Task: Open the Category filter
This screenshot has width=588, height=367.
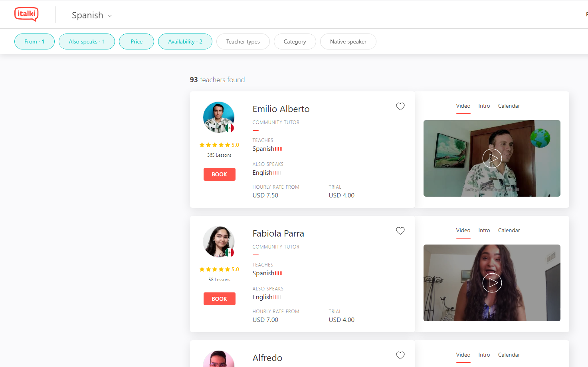Action: pyautogui.click(x=295, y=41)
